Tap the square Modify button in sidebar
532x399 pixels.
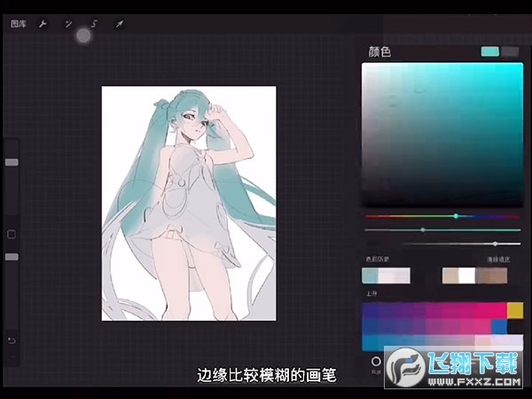click(12, 234)
